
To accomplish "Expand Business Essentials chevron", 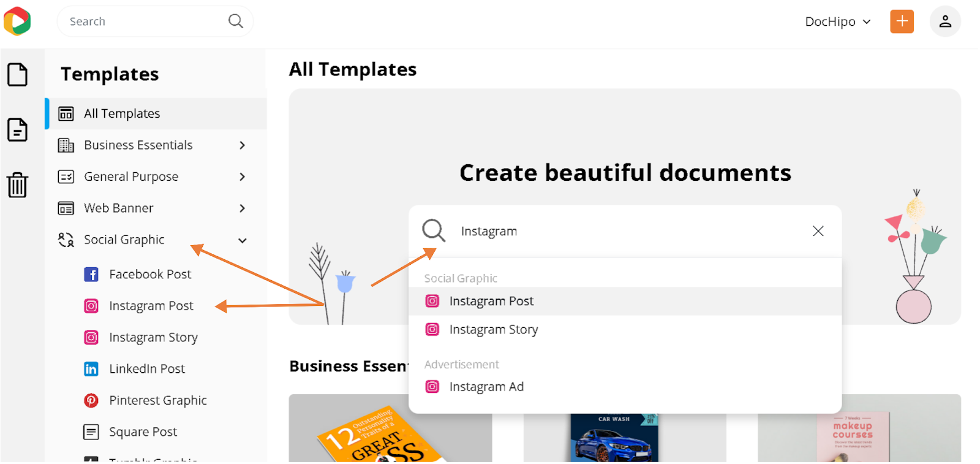I will tap(243, 145).
